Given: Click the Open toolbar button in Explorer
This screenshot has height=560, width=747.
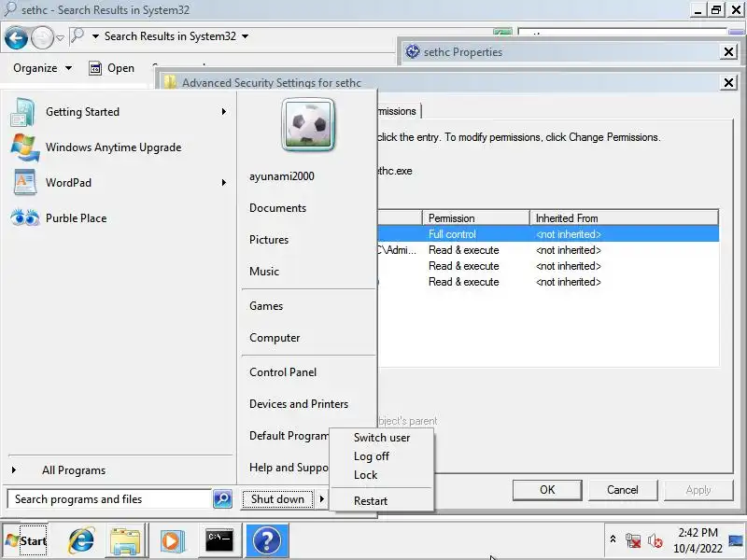Looking at the screenshot, I should tap(111, 68).
